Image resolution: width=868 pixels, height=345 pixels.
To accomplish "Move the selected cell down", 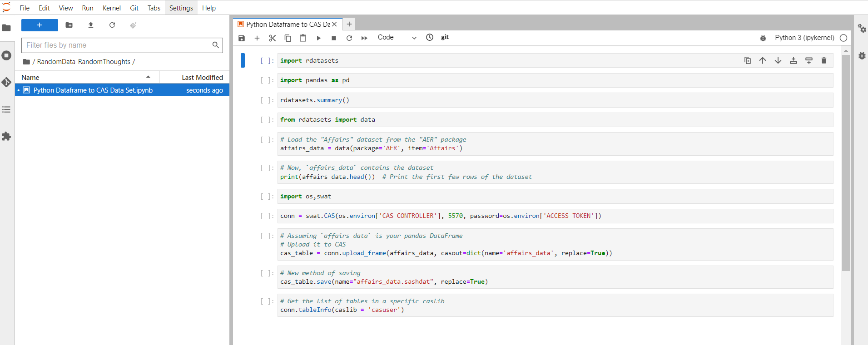I will coord(778,60).
